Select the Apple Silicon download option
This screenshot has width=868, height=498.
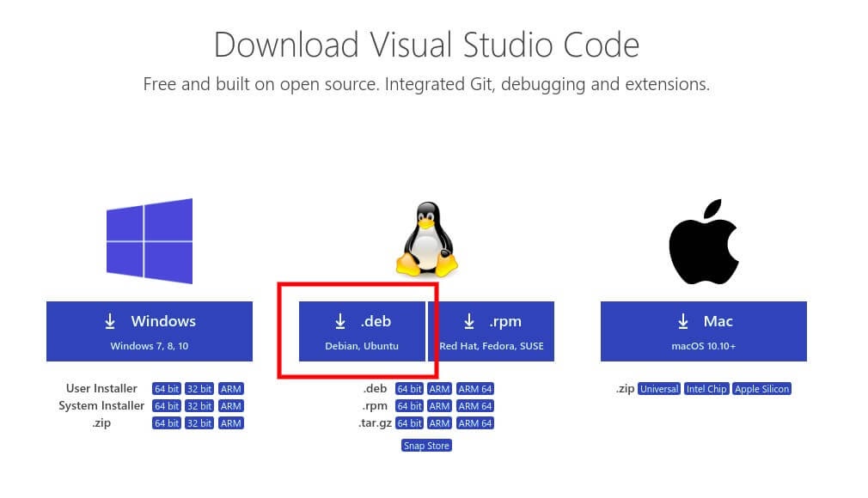(x=761, y=388)
